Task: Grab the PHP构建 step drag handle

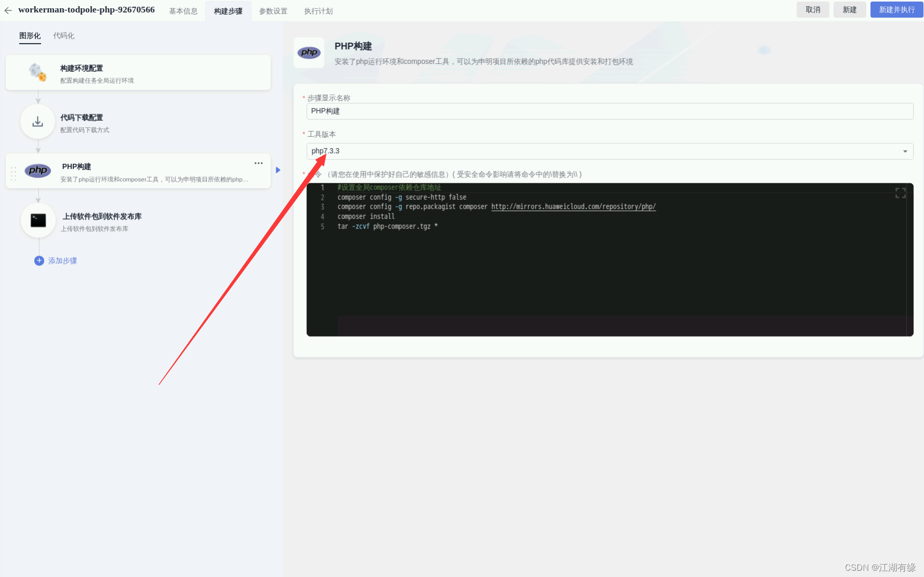Action: [14, 173]
